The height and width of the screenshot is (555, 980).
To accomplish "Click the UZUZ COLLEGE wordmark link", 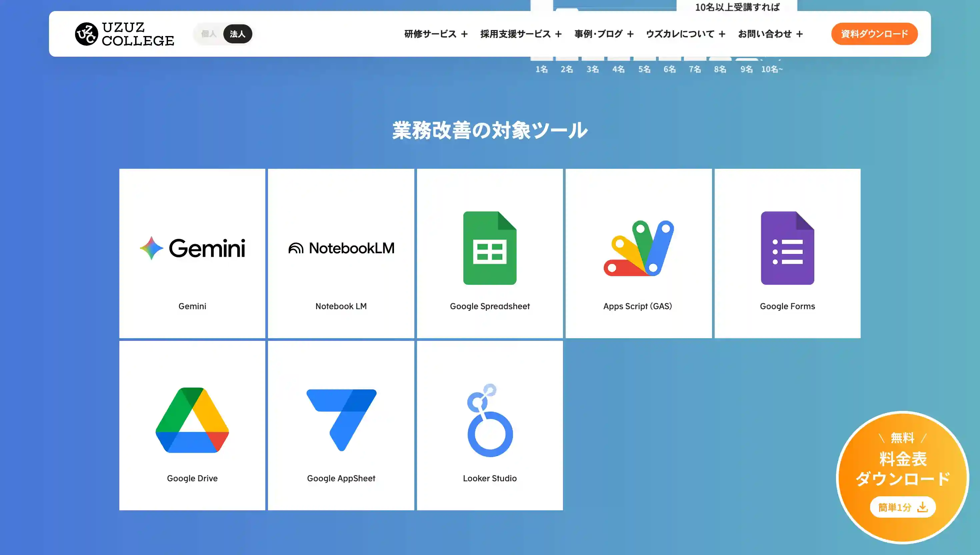I will (138, 34).
